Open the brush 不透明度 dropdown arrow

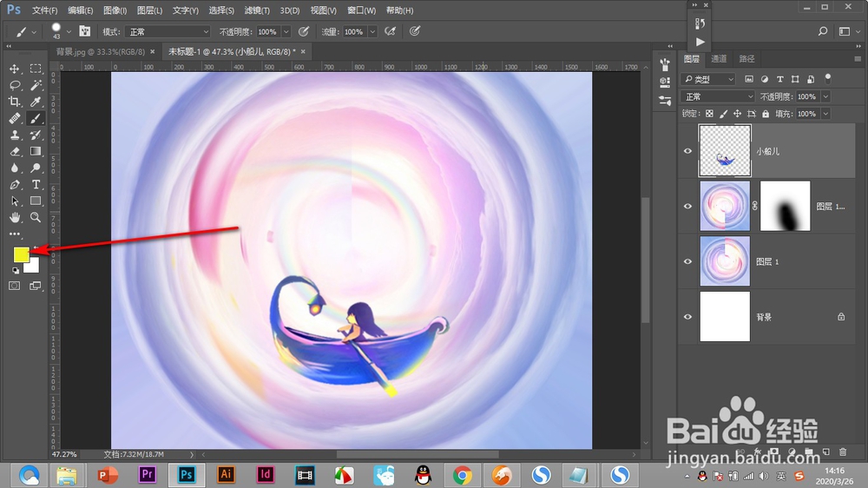286,31
